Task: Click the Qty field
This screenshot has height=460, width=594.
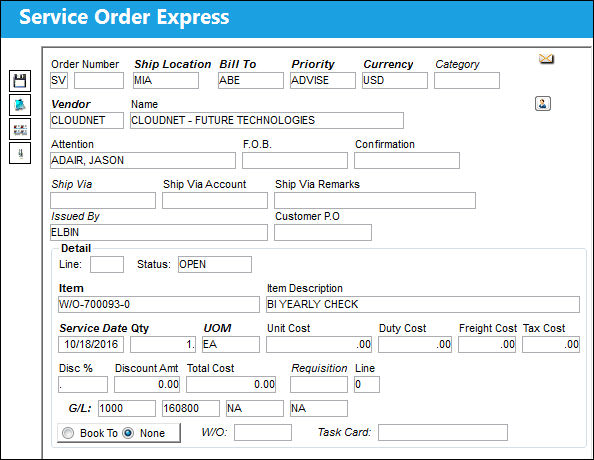Action: tap(163, 344)
